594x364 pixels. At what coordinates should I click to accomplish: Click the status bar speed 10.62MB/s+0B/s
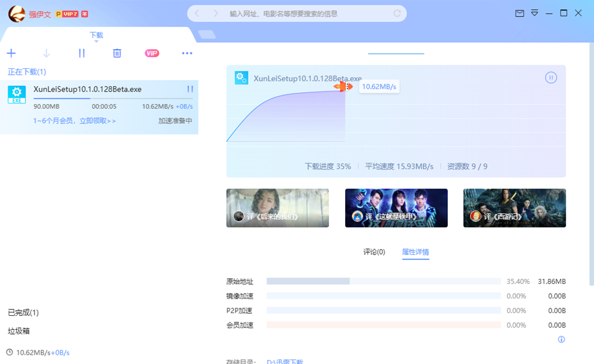pos(43,352)
